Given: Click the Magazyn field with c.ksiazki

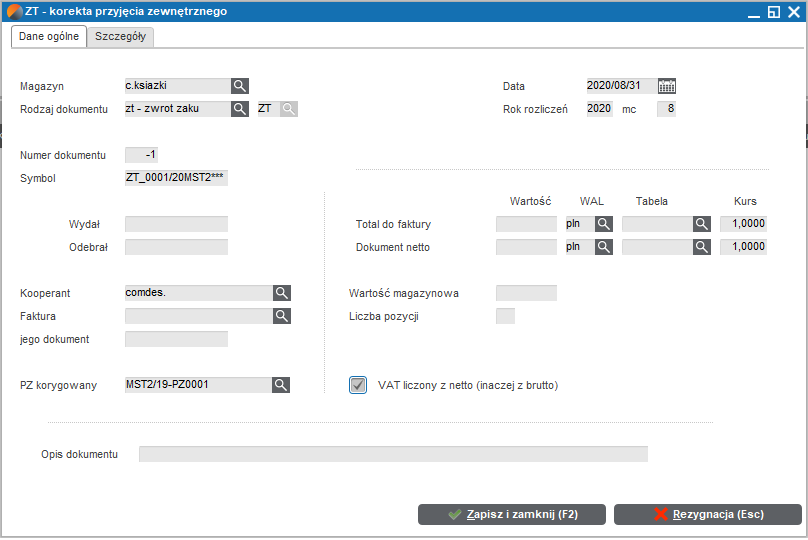Looking at the screenshot, I should (178, 86).
